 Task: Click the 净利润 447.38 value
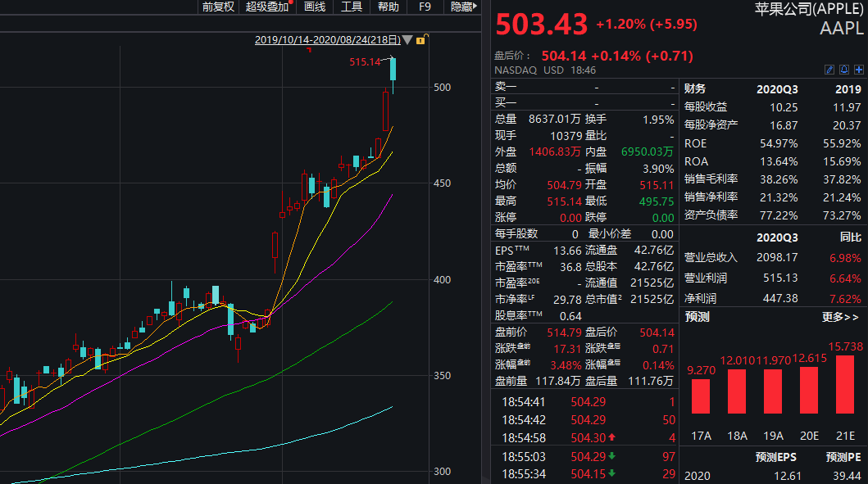780,298
